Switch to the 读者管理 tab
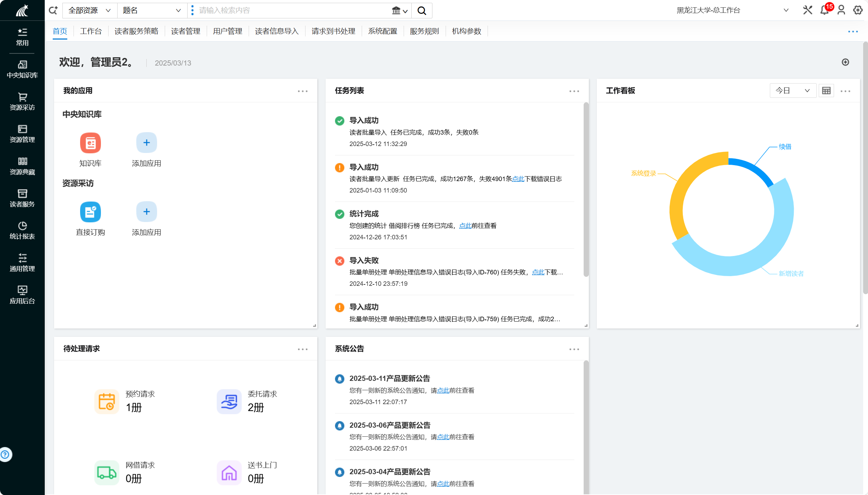This screenshot has height=495, width=868. pos(186,31)
